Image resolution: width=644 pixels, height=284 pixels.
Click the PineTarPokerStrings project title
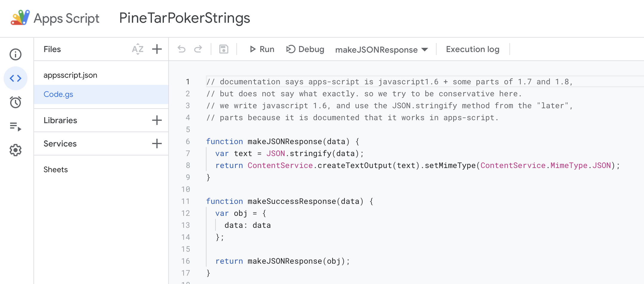pos(184,18)
